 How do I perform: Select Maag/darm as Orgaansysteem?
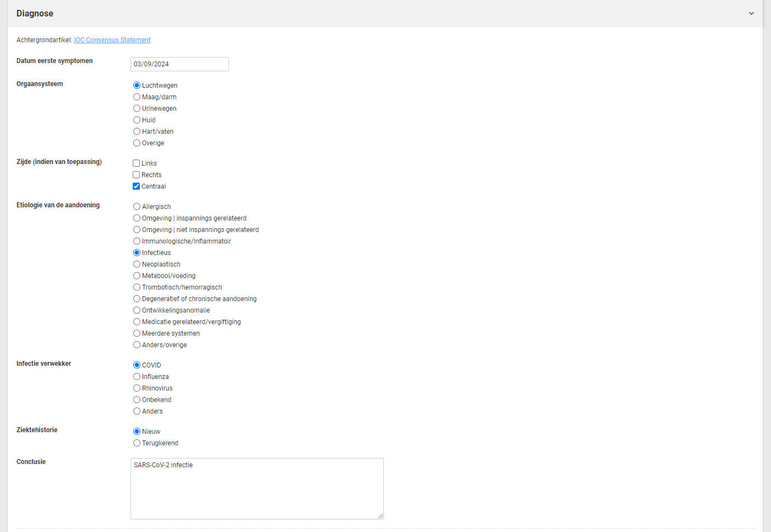(x=137, y=97)
